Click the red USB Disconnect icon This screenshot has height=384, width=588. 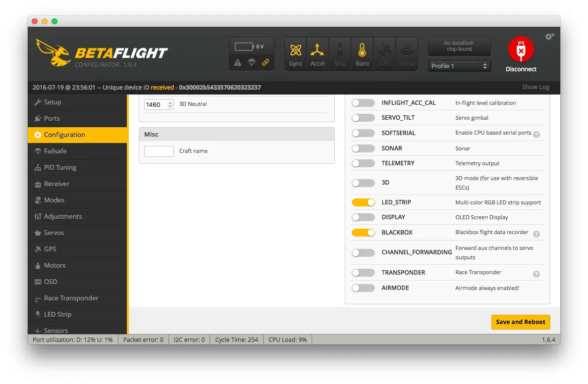tap(521, 49)
